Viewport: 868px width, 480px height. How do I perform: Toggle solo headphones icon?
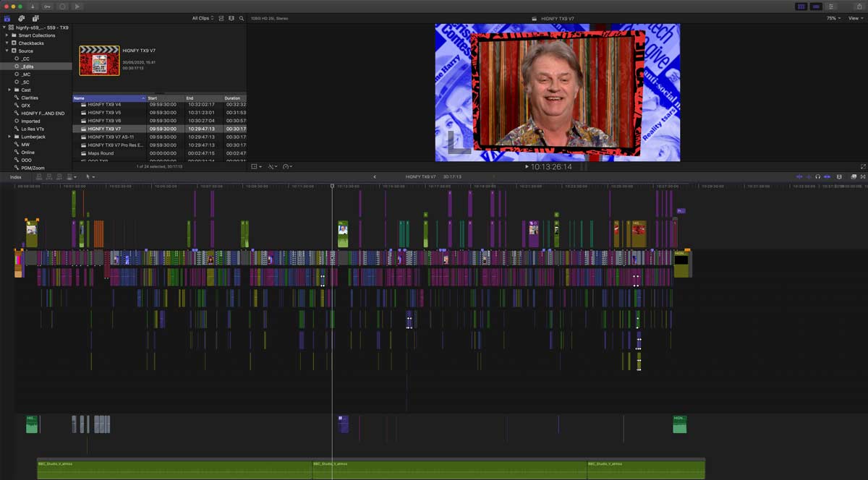pyautogui.click(x=817, y=176)
